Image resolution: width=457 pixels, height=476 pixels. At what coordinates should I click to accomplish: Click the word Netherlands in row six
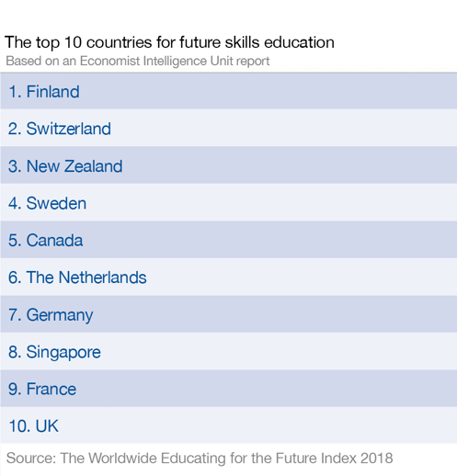(102, 278)
